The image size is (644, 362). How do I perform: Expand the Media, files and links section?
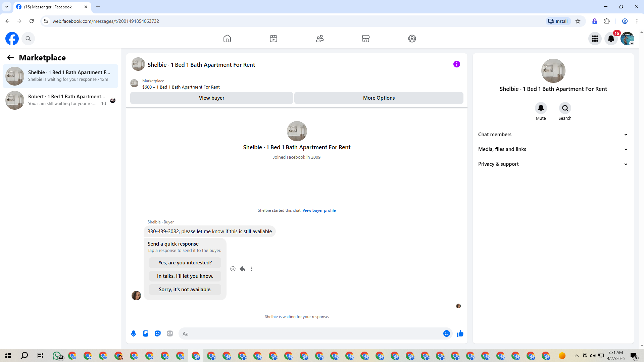point(553,149)
